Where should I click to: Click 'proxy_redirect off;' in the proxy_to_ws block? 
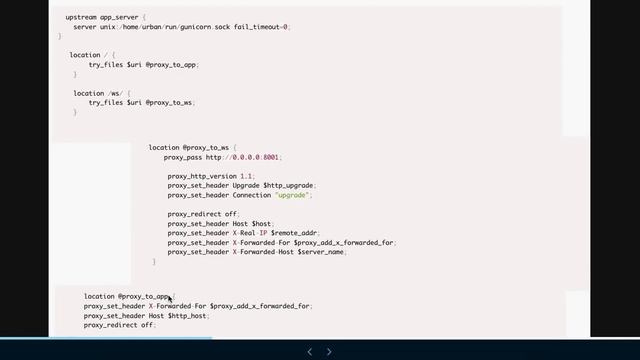(203, 214)
